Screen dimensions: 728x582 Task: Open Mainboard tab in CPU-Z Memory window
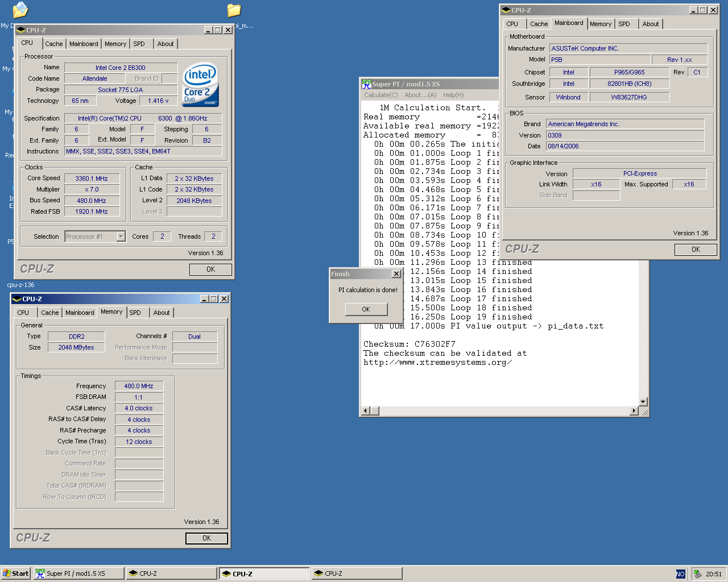80,313
